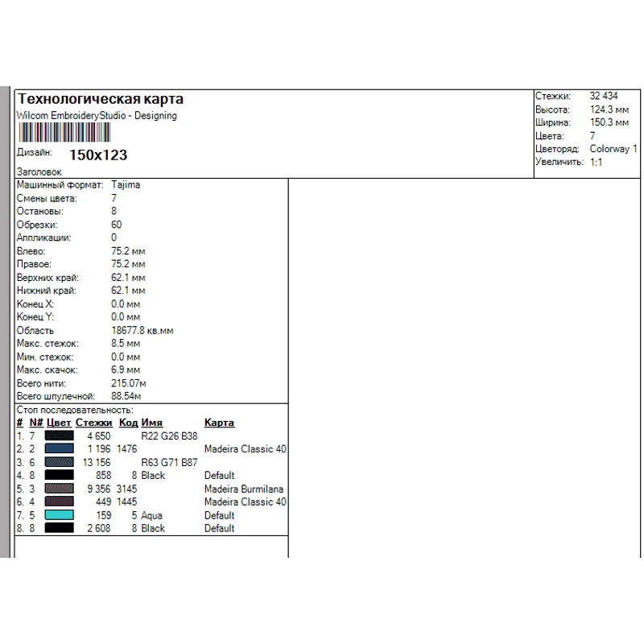Click the width value "150.3 мм"
Image resolution: width=644 pixels, height=644 pixels.
click(x=609, y=122)
